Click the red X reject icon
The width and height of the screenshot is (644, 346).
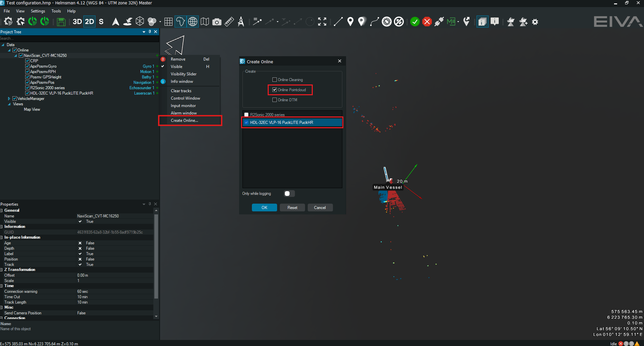[x=427, y=22]
